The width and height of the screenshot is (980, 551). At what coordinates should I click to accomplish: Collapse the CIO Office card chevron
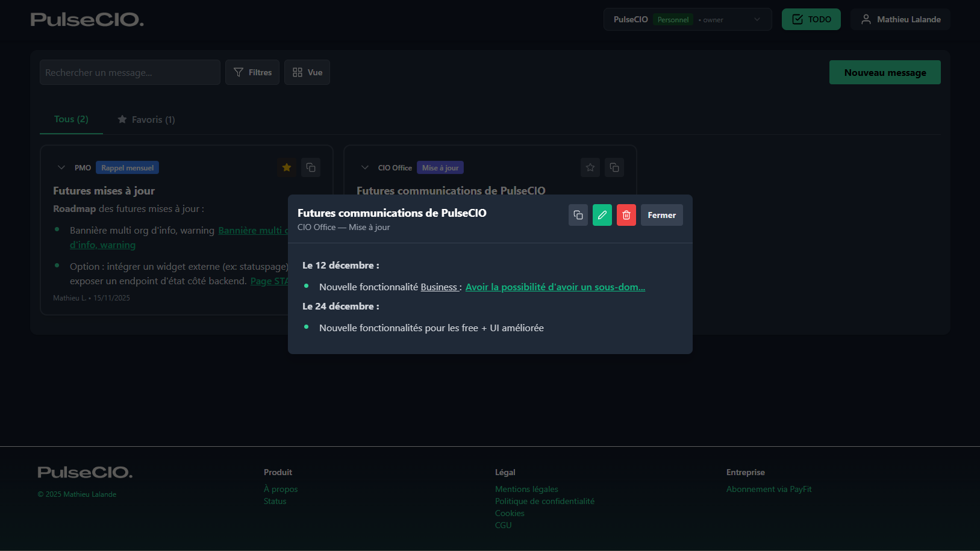point(365,167)
